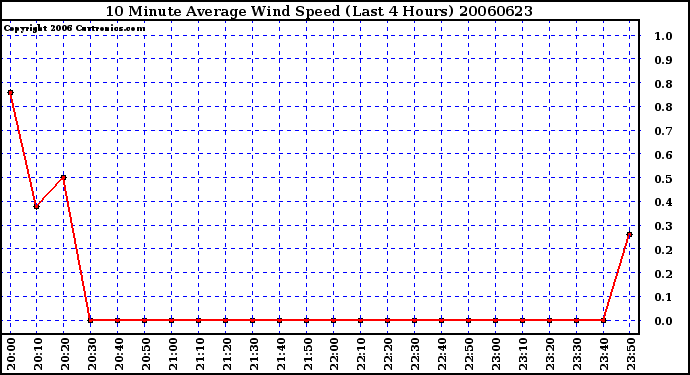Click the zero data point at 20:30
The image size is (690, 375).
pyautogui.click(x=91, y=320)
